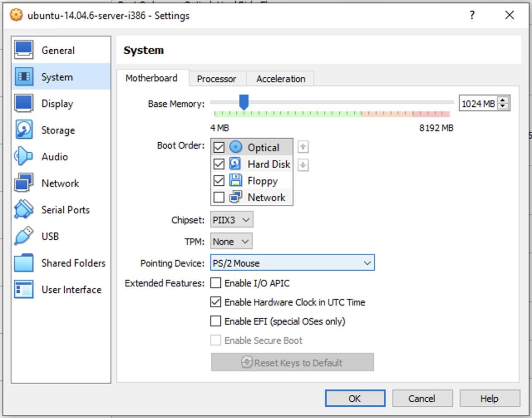Open the Display settings icon
This screenshot has height=418, width=532.
click(24, 103)
